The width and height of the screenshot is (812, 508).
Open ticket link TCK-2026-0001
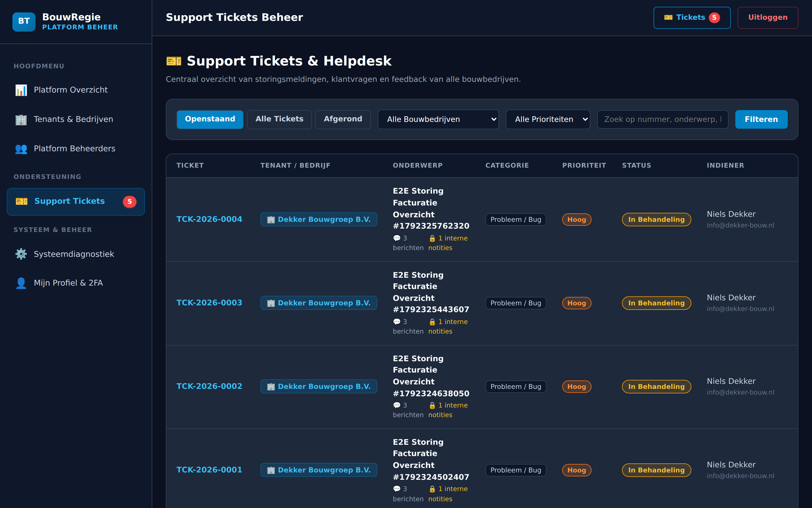(x=209, y=470)
